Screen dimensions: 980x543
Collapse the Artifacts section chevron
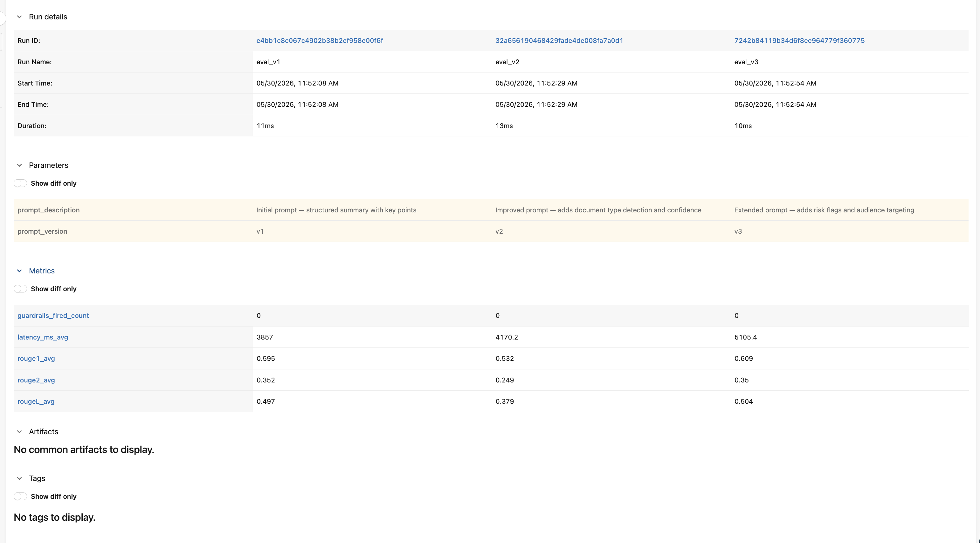[19, 432]
